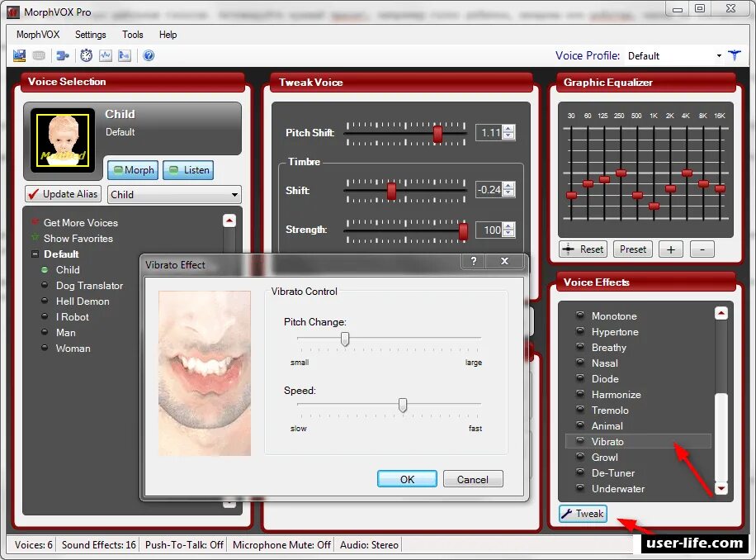Enable the Nasal voice effect
756x560 pixels.
(580, 363)
